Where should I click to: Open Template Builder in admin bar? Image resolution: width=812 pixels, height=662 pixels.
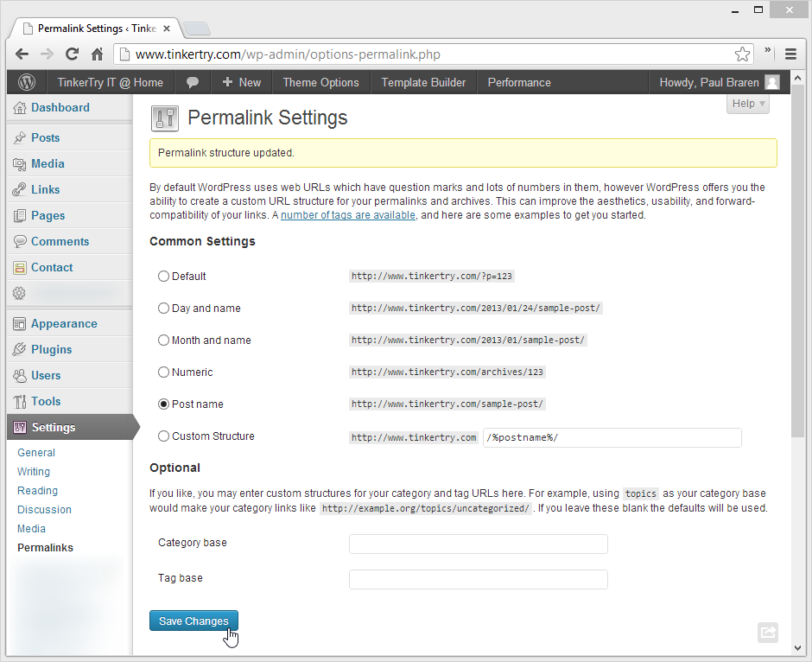pos(423,82)
